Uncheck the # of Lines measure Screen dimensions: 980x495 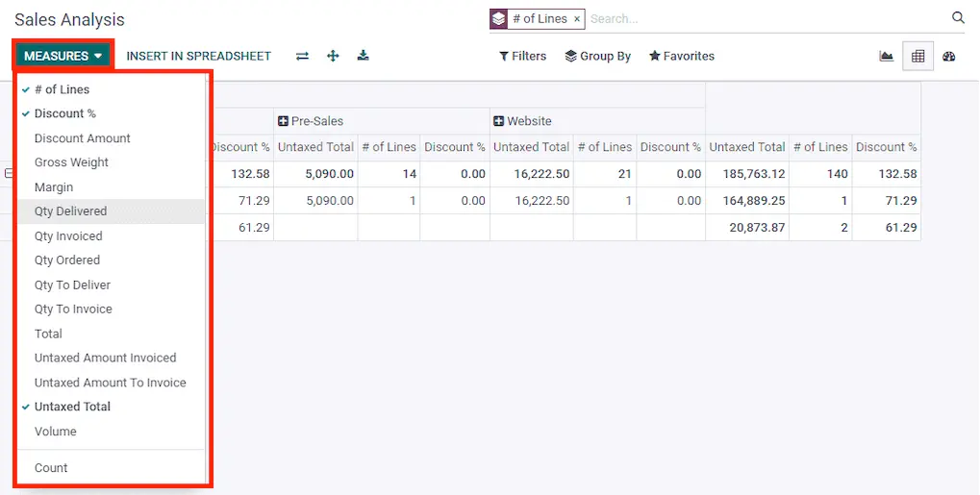coord(62,89)
